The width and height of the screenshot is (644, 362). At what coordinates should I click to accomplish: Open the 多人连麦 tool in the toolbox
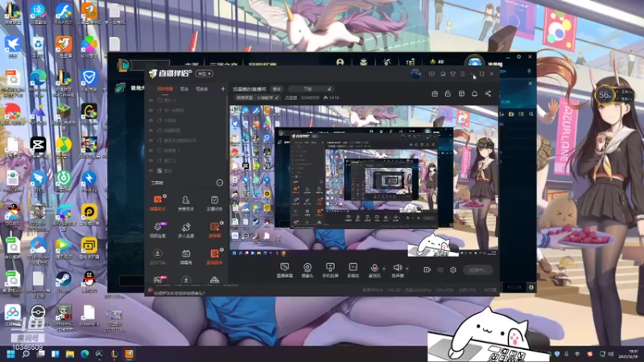click(x=186, y=230)
